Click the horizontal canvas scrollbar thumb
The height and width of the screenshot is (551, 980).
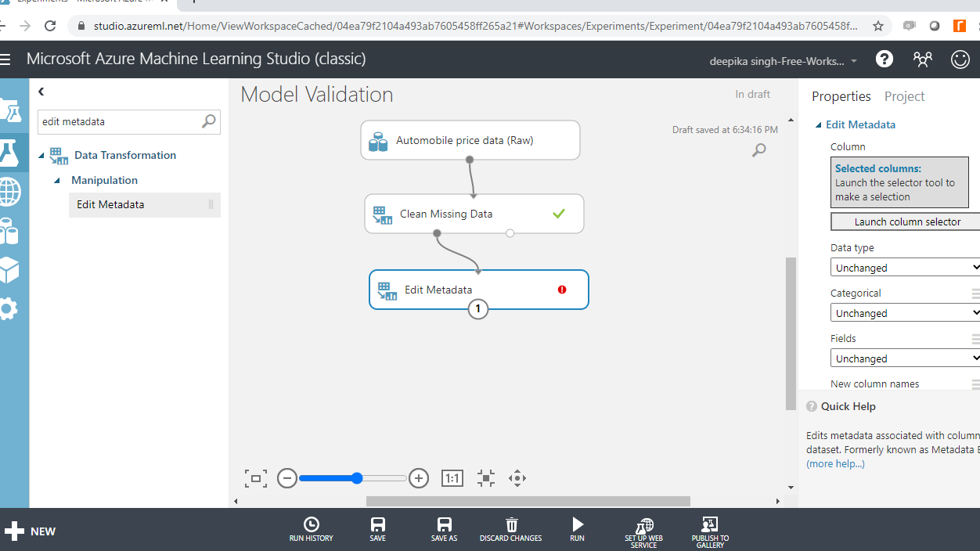[x=528, y=501]
